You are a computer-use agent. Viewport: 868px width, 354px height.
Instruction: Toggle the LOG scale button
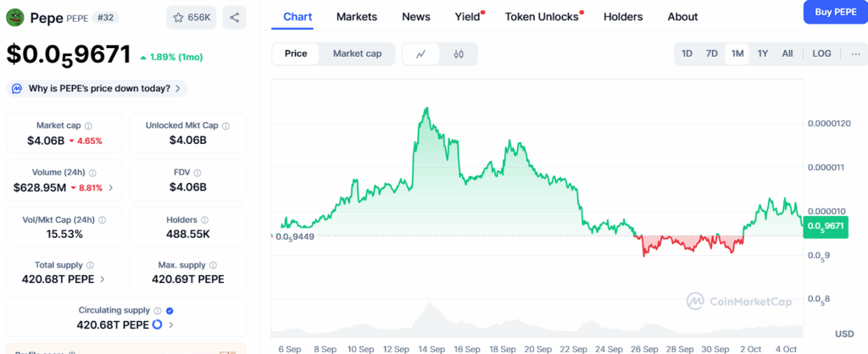pos(821,53)
